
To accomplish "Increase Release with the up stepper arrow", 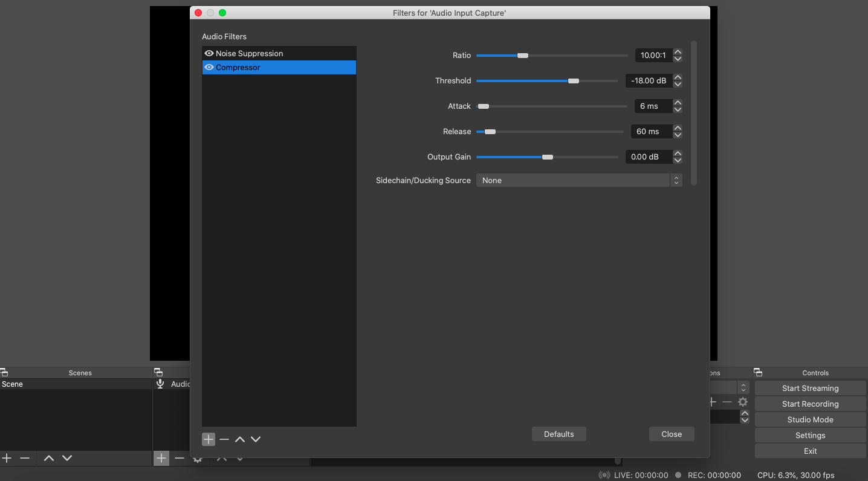I will [678, 128].
